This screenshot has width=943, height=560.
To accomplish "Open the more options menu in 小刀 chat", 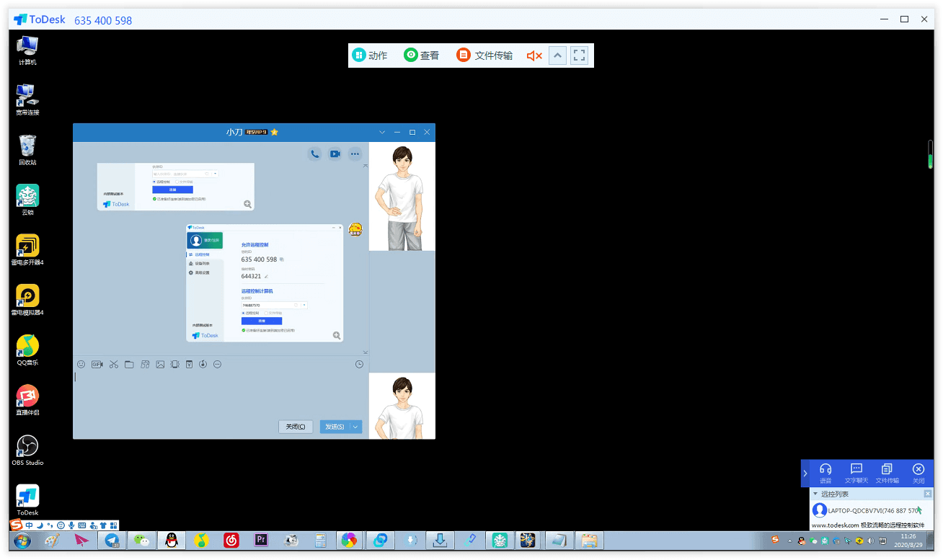I will (x=355, y=154).
